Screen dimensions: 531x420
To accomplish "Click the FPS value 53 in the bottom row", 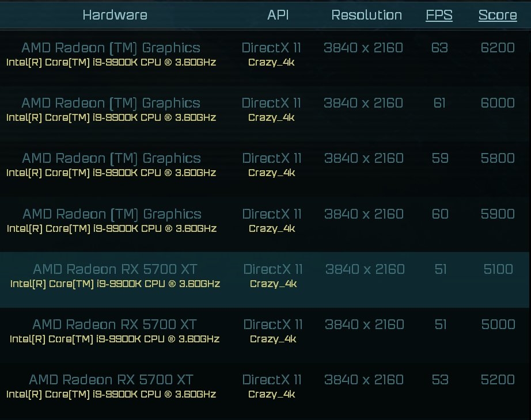I will pos(440,380).
